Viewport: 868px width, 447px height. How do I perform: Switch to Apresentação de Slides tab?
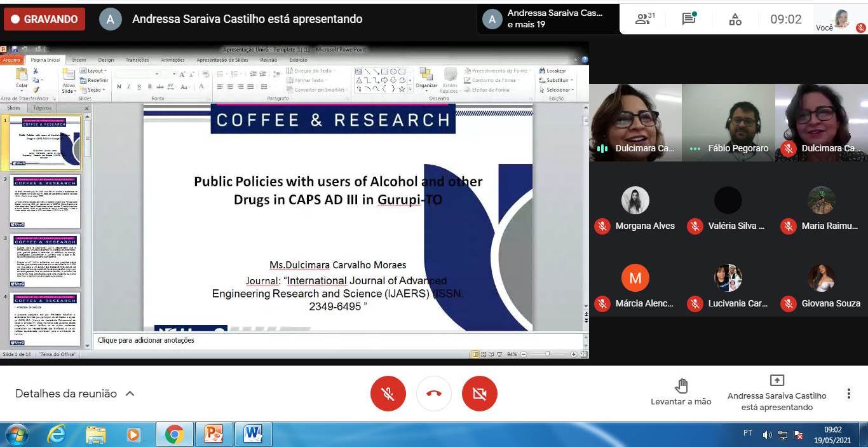click(222, 60)
